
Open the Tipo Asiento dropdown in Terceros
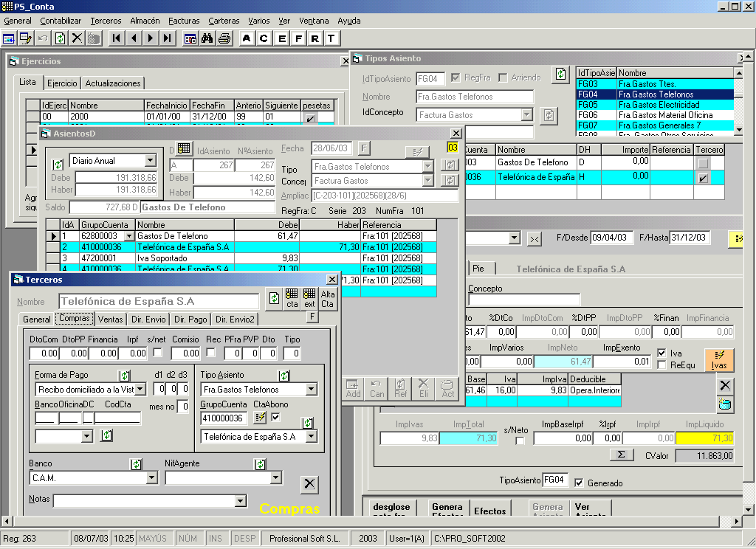(311, 389)
